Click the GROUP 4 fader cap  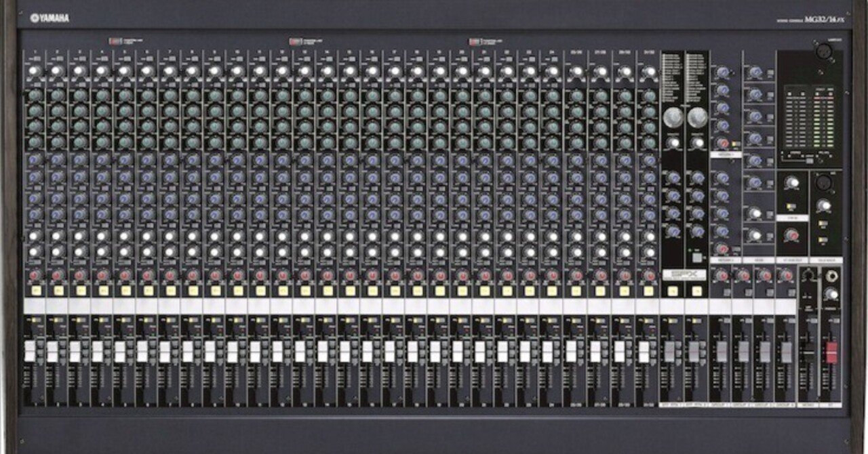coord(787,352)
